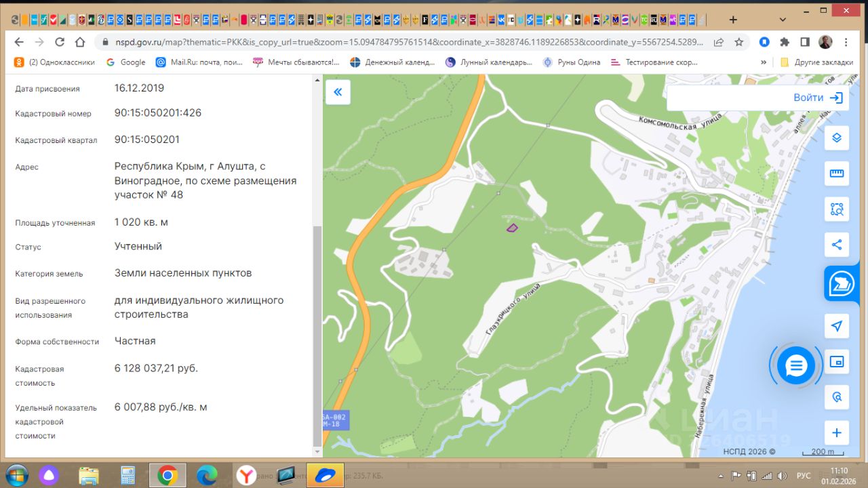Open the Денежный календарь bookmark
The width and height of the screenshot is (868, 488).
click(x=393, y=62)
